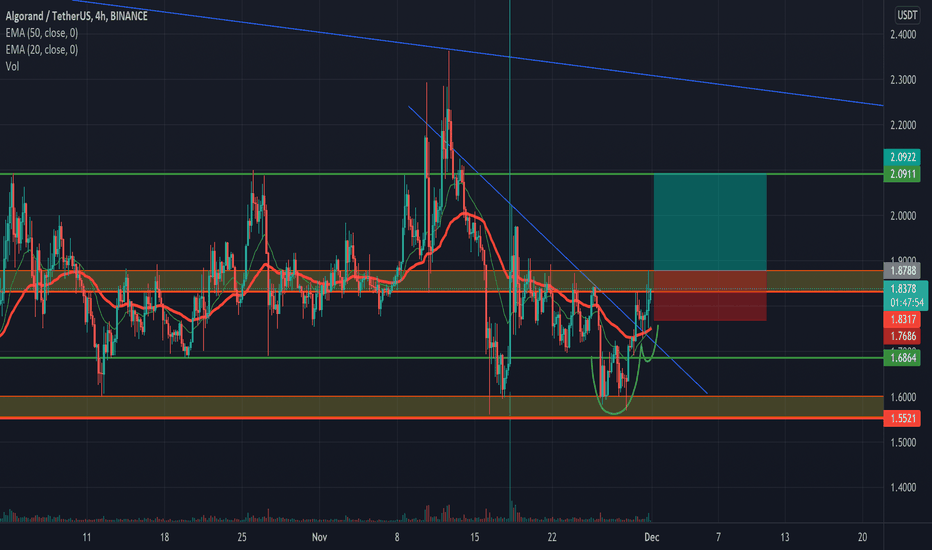Select the Vol indicator label
The image size is (932, 550).
12,66
